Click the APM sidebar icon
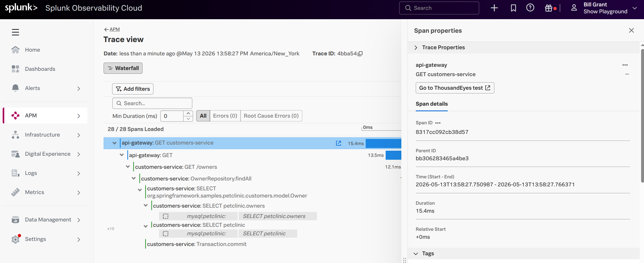Viewport: 644px width, 263px height. point(15,116)
